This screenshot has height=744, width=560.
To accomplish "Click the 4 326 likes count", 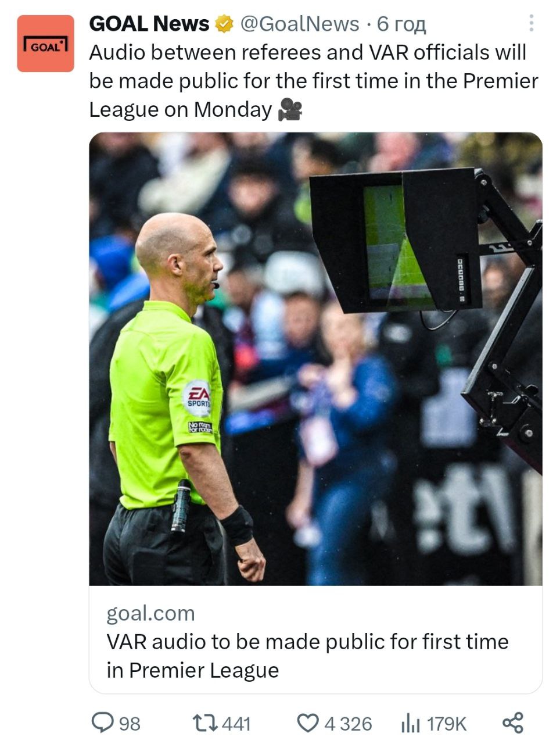I will point(348,724).
